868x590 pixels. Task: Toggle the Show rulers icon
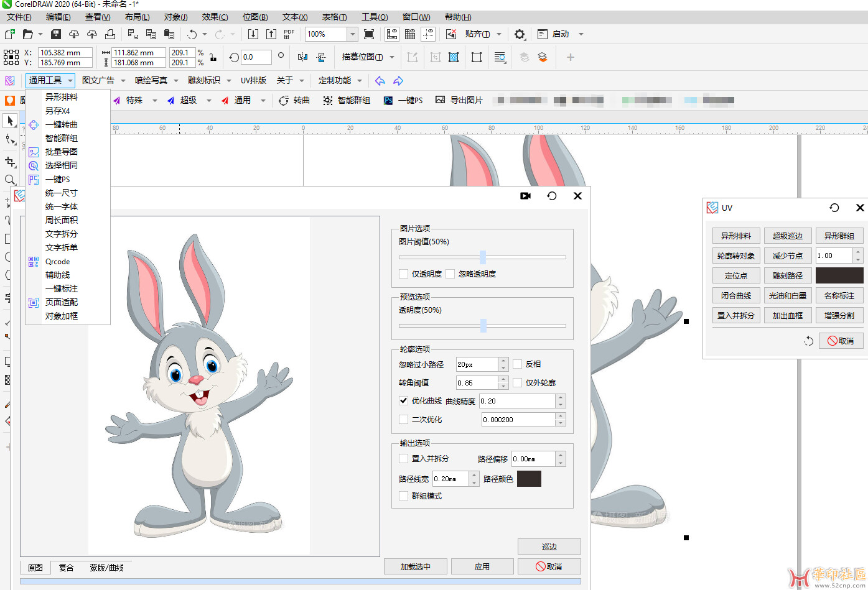392,34
